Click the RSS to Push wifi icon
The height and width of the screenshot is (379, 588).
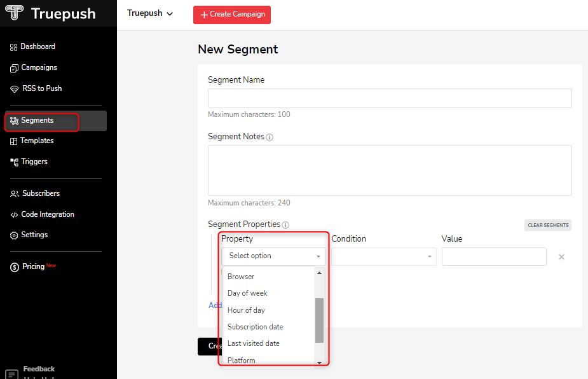14,89
